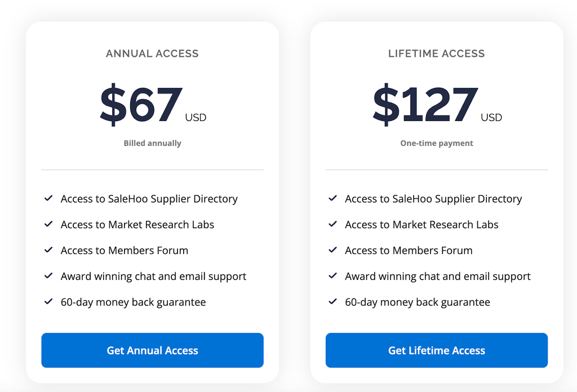This screenshot has width=577, height=392.
Task: Click checkmark beside chat and email support in Lifetime plan
Action: click(x=332, y=277)
